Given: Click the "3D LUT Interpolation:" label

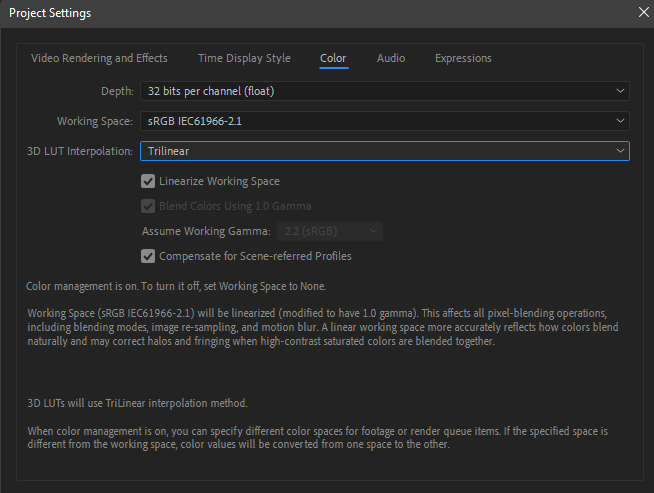Looking at the screenshot, I should pos(79,151).
